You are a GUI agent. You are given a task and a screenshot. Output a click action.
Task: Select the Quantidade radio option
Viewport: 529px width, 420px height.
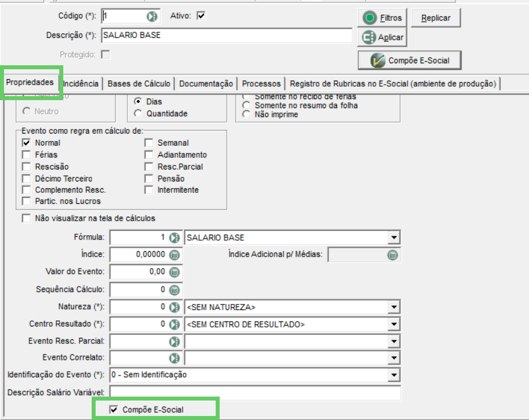point(137,114)
